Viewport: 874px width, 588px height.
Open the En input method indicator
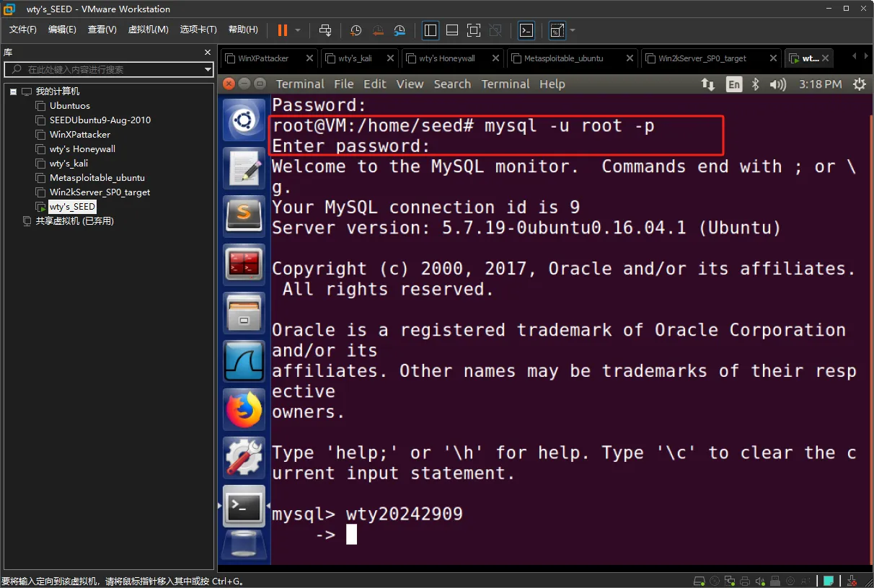tap(733, 84)
